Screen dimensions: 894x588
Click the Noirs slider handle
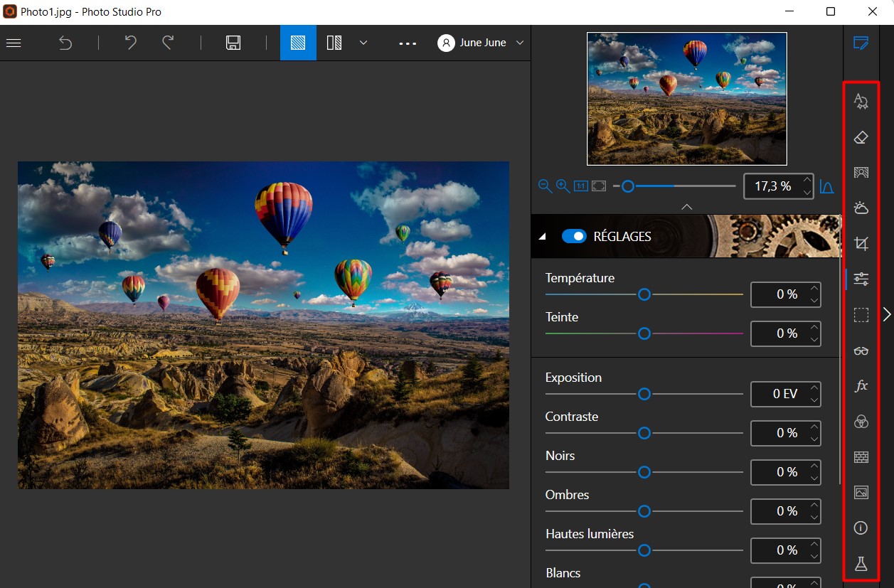point(644,472)
